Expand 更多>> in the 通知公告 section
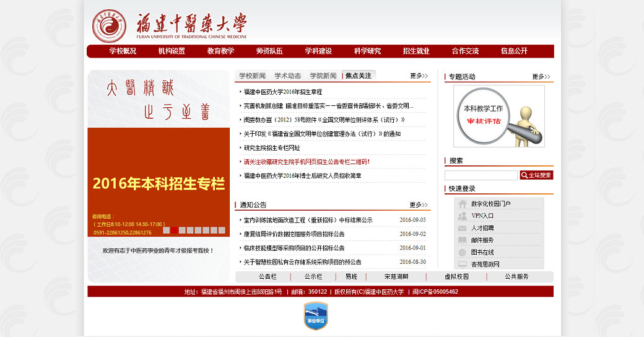The image size is (644, 337). [x=419, y=204]
